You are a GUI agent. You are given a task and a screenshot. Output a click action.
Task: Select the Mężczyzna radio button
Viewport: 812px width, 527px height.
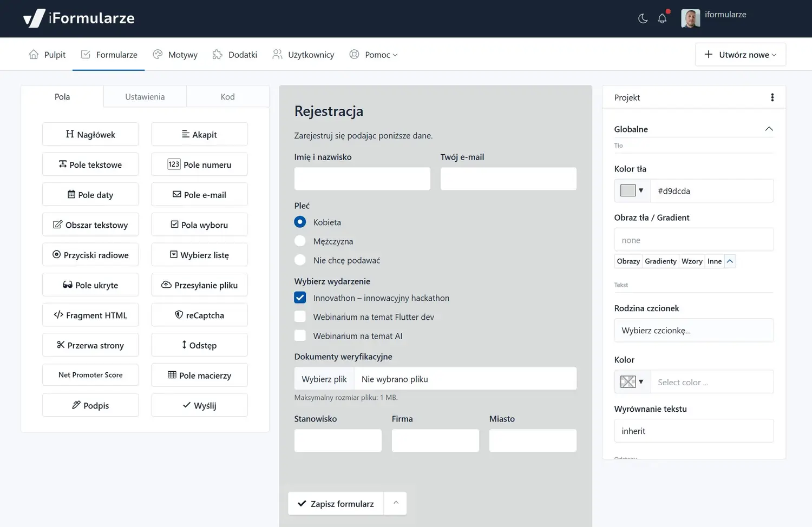pyautogui.click(x=300, y=241)
